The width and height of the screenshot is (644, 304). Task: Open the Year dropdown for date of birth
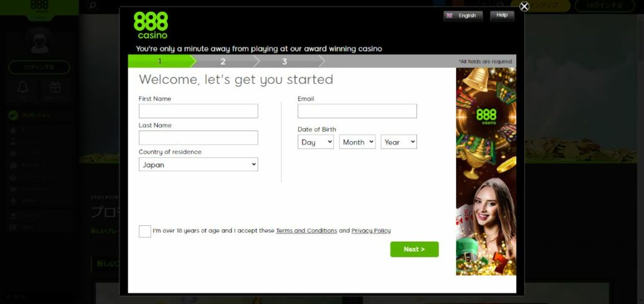pyautogui.click(x=398, y=142)
